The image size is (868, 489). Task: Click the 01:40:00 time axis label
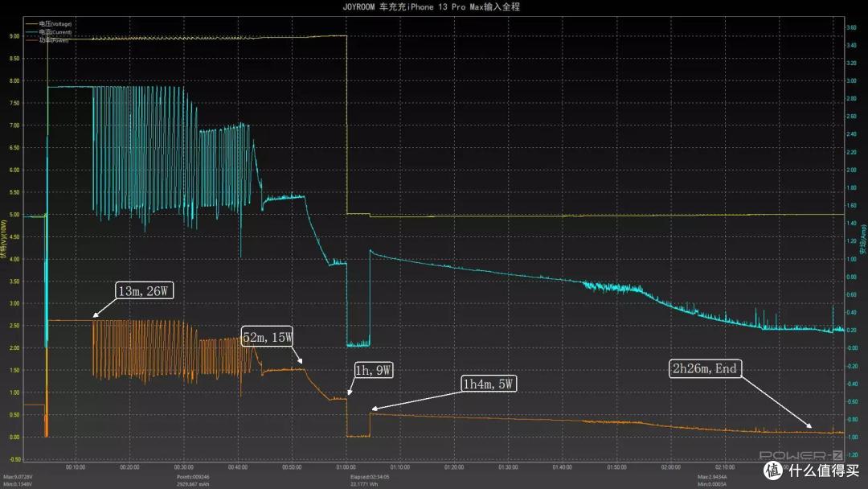click(563, 467)
